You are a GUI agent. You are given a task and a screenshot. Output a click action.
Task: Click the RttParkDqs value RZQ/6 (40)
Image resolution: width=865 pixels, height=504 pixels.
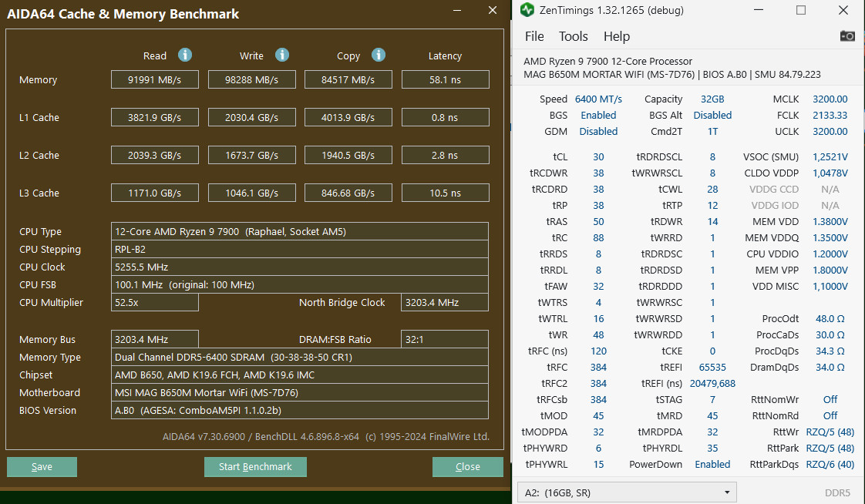click(x=830, y=464)
